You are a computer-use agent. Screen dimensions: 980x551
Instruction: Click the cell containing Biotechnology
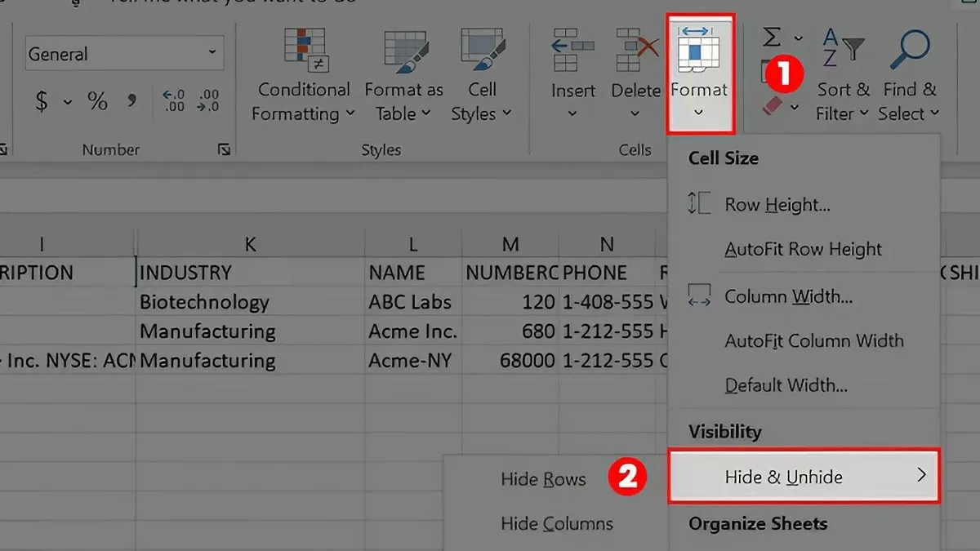click(204, 302)
